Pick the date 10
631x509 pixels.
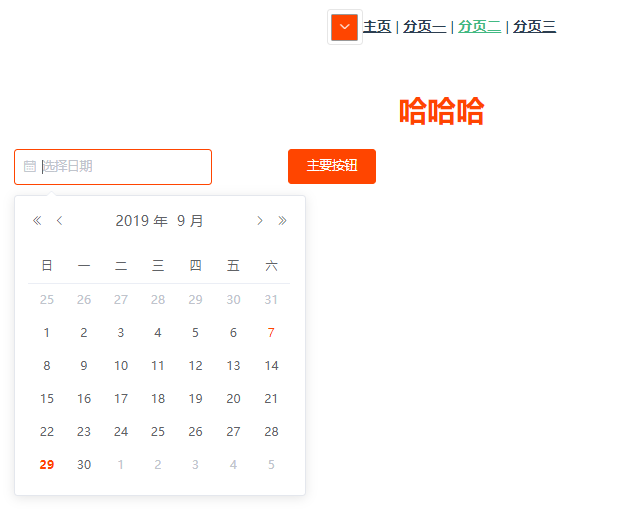click(121, 366)
